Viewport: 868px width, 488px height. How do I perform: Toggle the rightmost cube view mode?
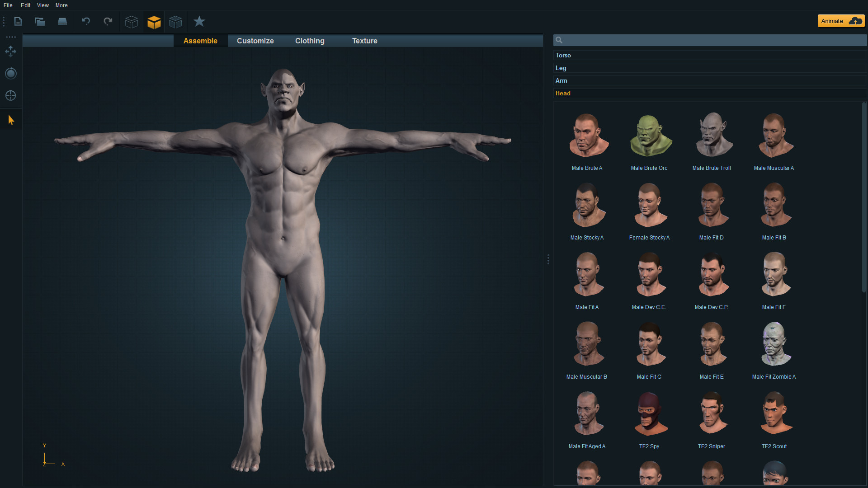tap(175, 21)
